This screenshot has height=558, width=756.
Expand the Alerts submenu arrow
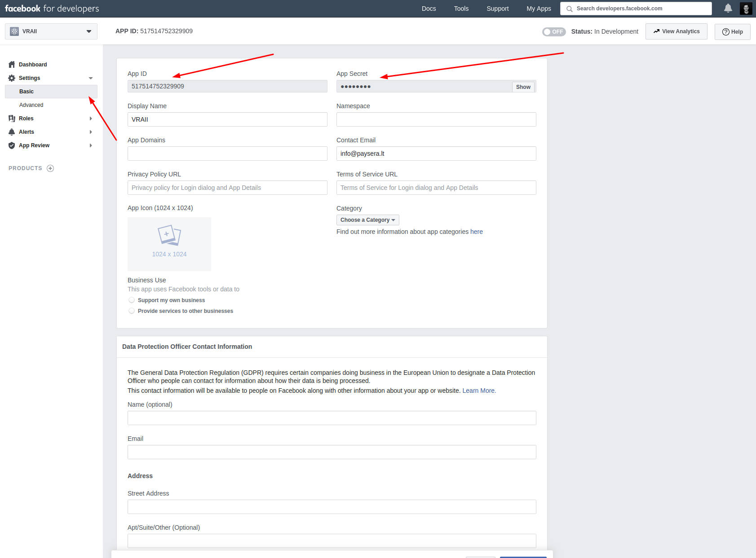tap(91, 132)
